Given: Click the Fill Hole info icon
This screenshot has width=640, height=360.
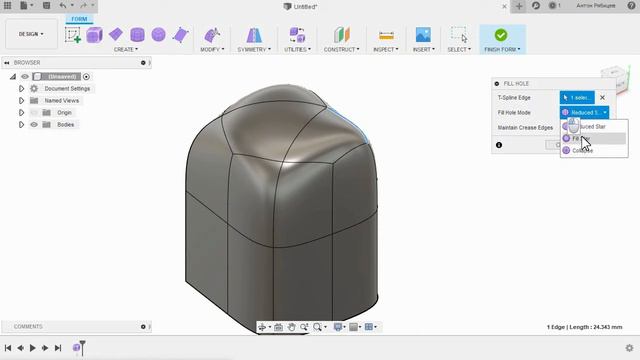Looking at the screenshot, I should [x=499, y=145].
